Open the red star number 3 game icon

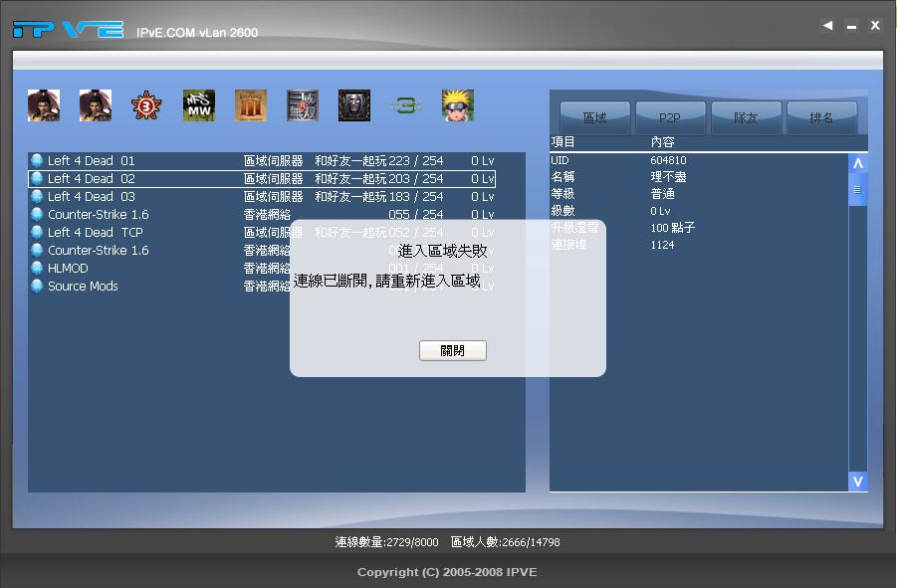[x=146, y=105]
